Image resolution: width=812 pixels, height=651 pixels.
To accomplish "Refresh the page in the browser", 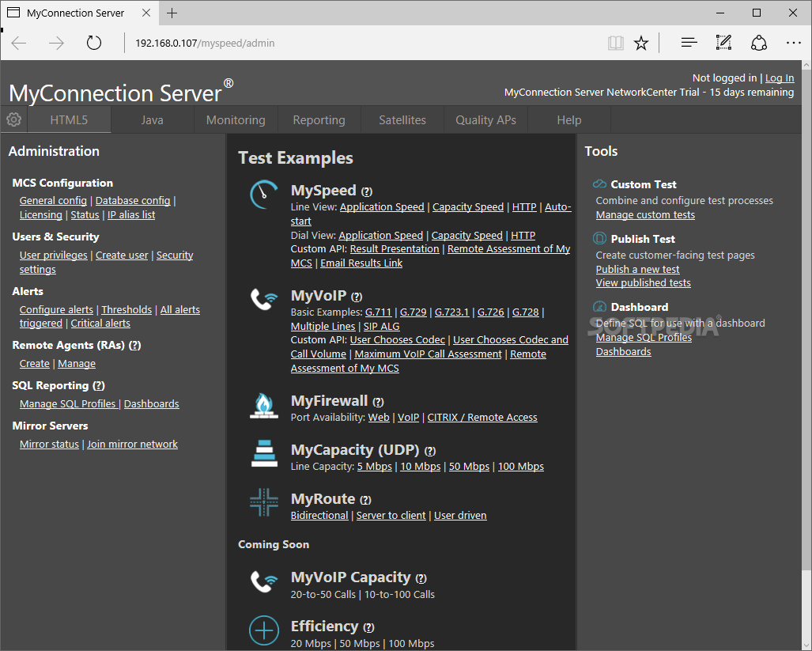I will [x=94, y=43].
